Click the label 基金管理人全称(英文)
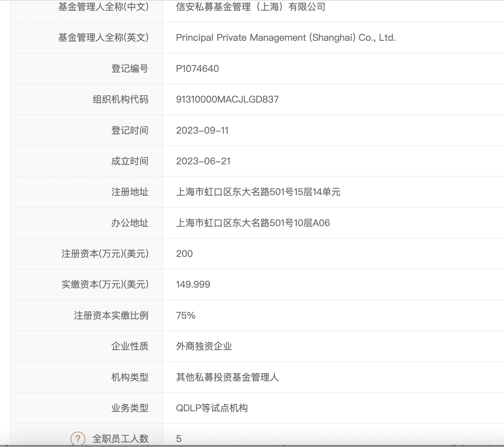This screenshot has width=504, height=447. pos(103,37)
